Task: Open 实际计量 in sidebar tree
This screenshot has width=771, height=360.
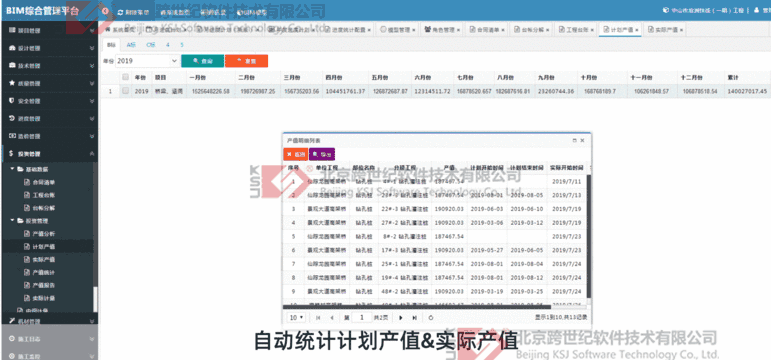Action: tap(40, 298)
